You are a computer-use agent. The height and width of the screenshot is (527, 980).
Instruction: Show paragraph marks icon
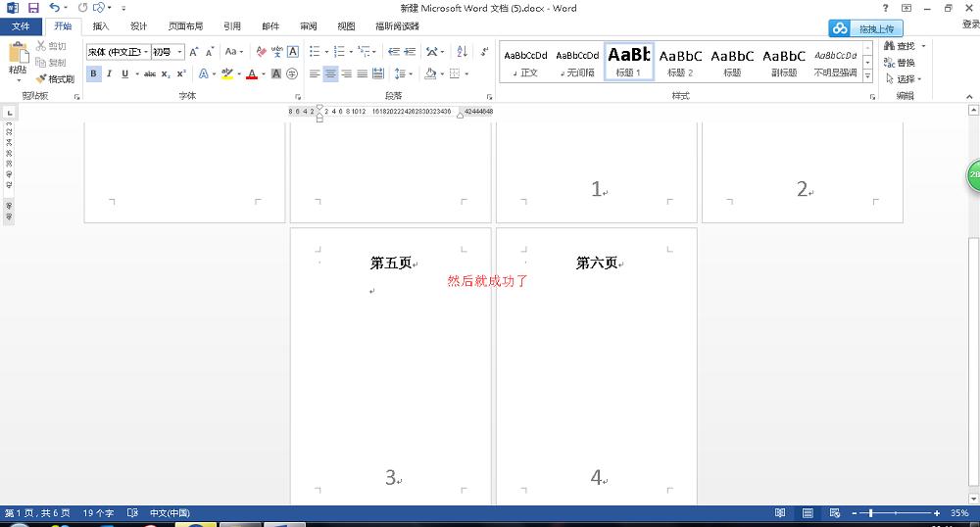tap(484, 52)
